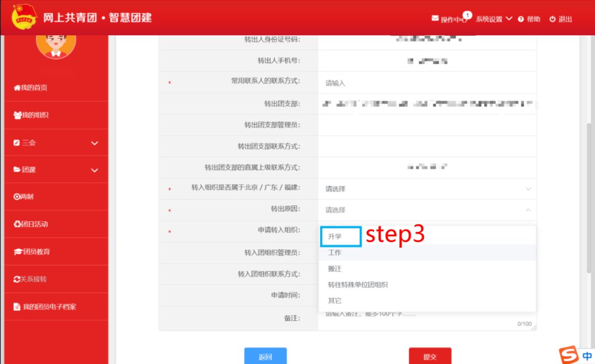Click the Sogou input method S icon
Image resolution: width=595 pixels, height=364 pixels.
tap(569, 354)
